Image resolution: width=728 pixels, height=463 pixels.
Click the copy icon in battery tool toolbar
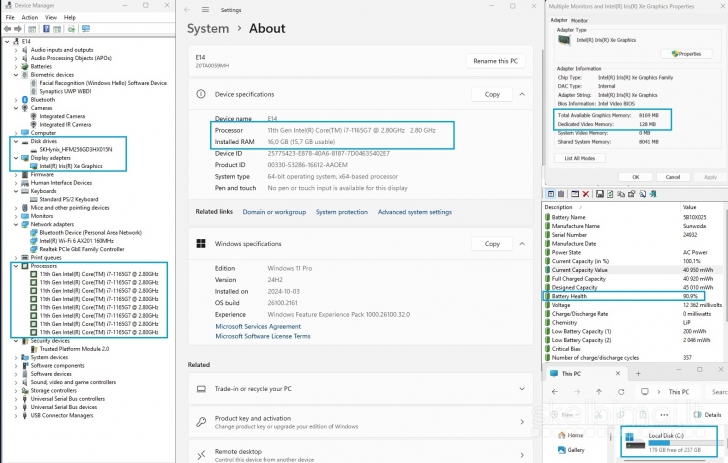(x=621, y=194)
